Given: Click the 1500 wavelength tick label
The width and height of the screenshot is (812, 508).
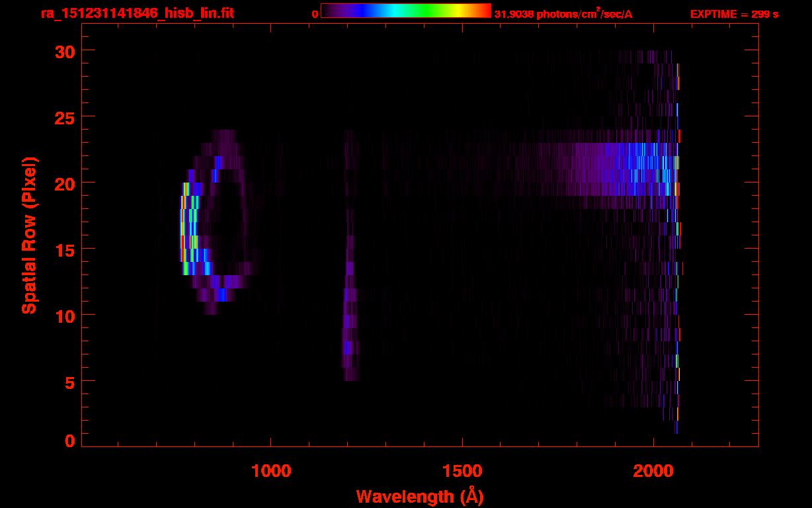Looking at the screenshot, I should click(x=462, y=471).
